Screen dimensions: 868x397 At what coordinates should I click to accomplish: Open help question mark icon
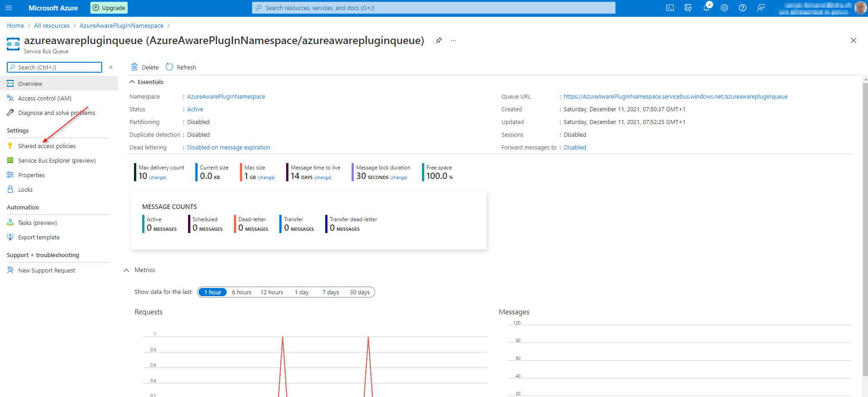(x=743, y=8)
